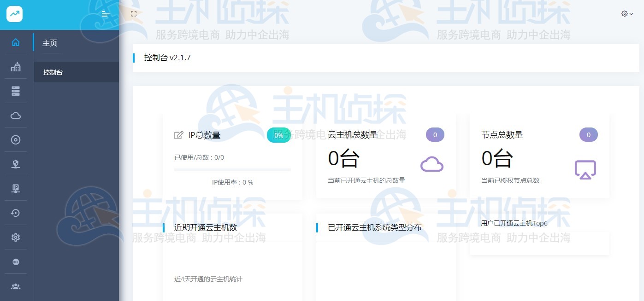644x301 pixels.
Task: Click the history clock icon in sidebar
Action: pos(15,213)
